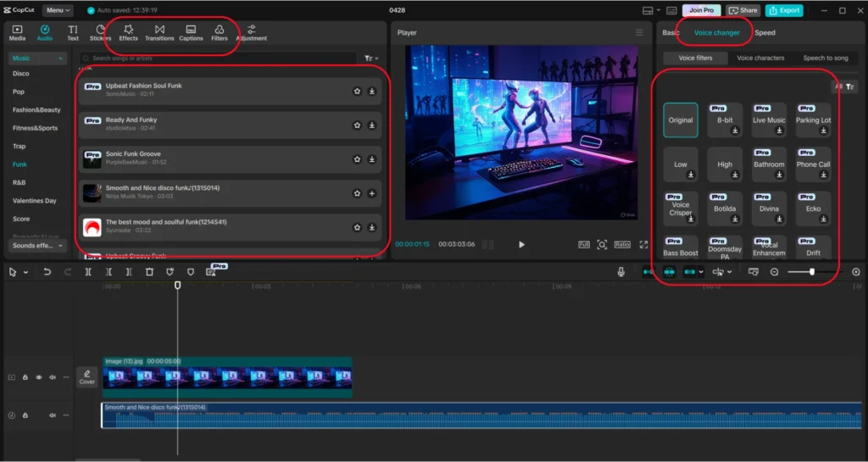Split clip at playhead
868x462 pixels.
click(88, 271)
